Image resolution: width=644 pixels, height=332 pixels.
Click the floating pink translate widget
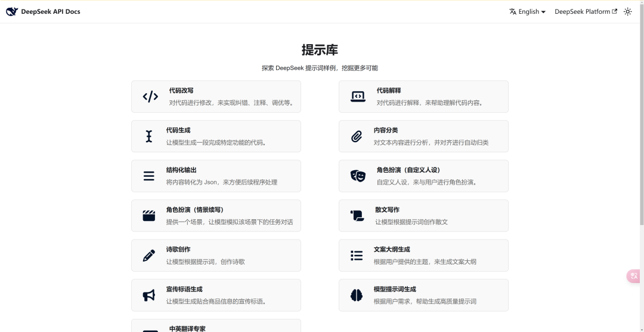(x=634, y=276)
